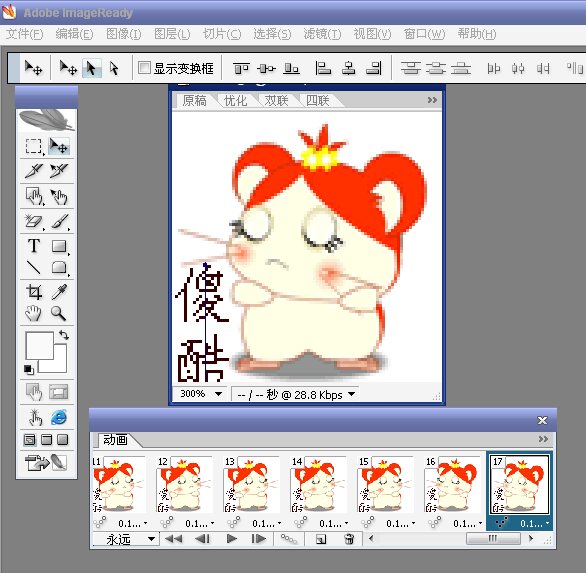Switch to the 动画 palette tab
This screenshot has width=586, height=573.
coord(115,439)
